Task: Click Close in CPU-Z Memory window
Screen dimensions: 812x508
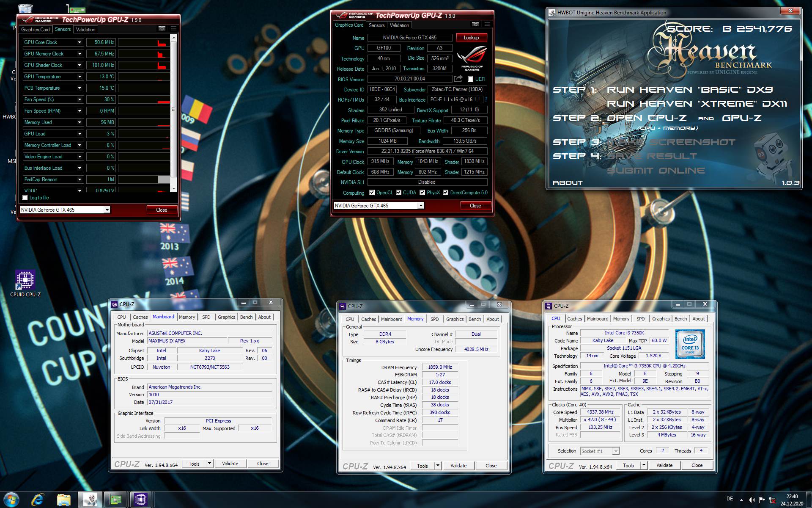Action: pyautogui.click(x=491, y=466)
